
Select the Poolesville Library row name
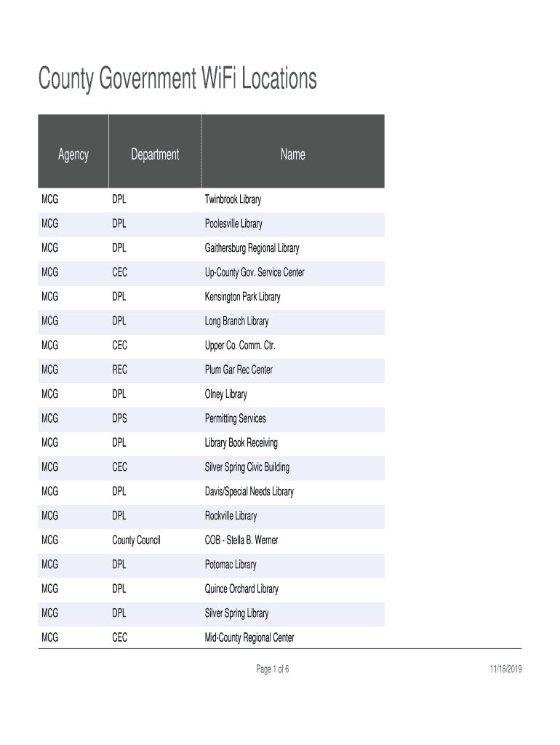point(233,223)
